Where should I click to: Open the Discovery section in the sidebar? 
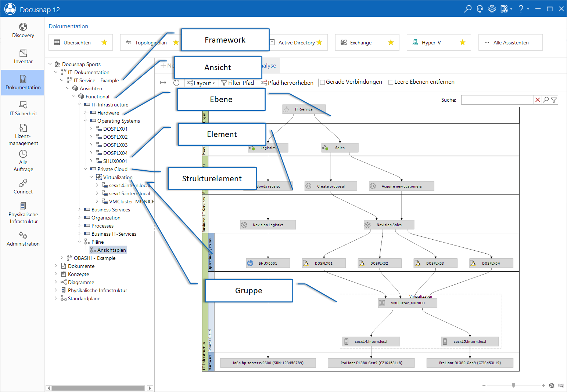pos(23,30)
